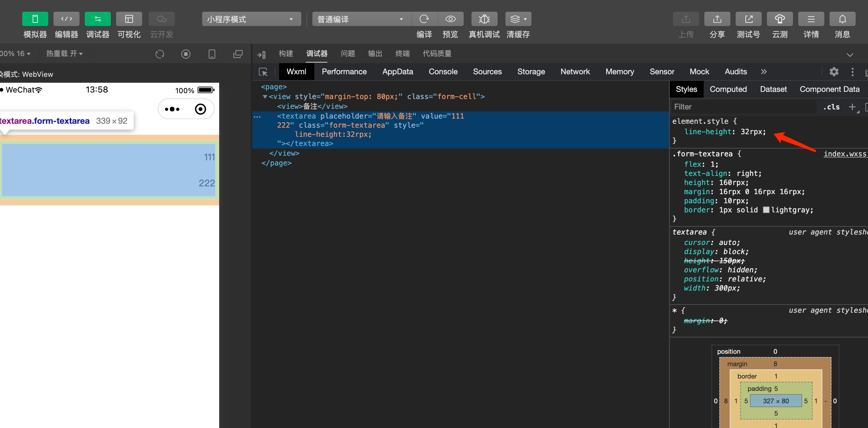Open the Component Data tab

tap(830, 89)
